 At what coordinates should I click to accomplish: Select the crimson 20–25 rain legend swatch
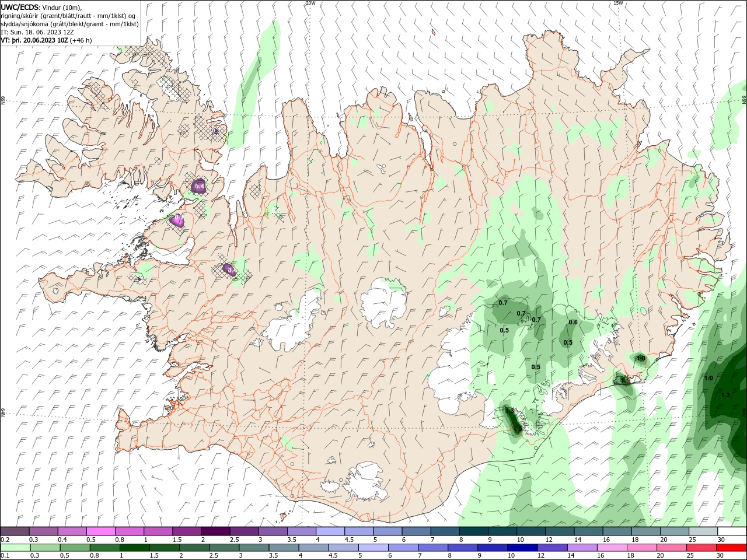[703, 548]
